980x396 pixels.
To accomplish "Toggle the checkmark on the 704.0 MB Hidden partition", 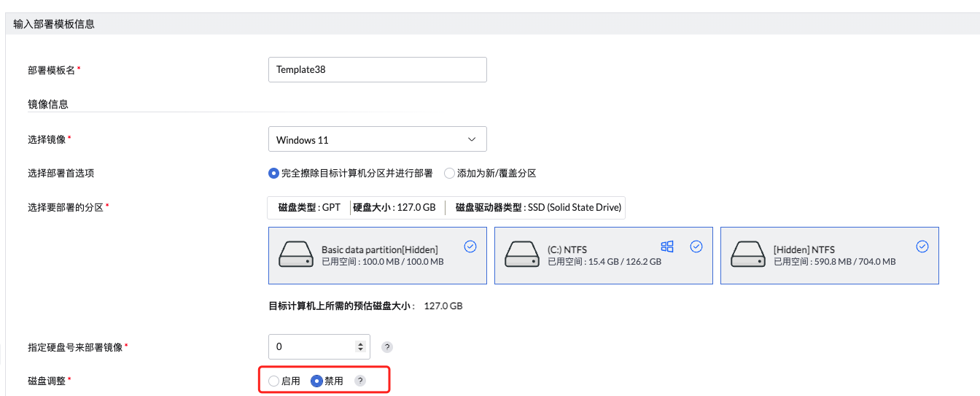I will pyautogui.click(x=922, y=246).
